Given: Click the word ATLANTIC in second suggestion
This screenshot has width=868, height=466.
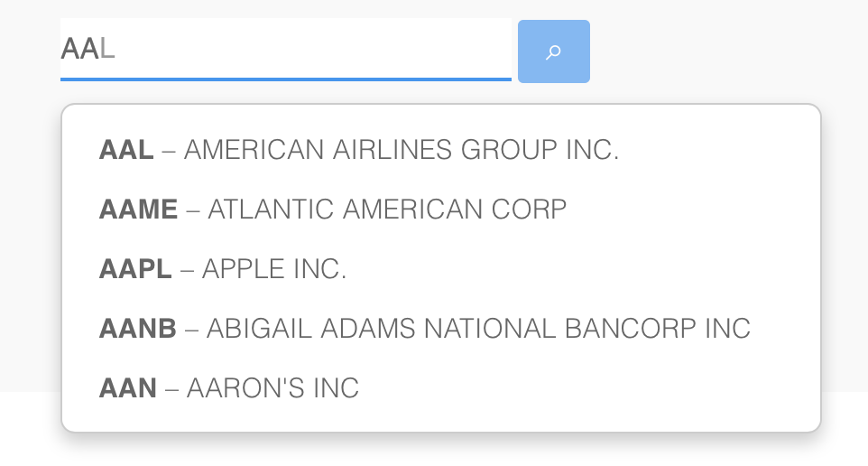Looking at the screenshot, I should 264,210.
